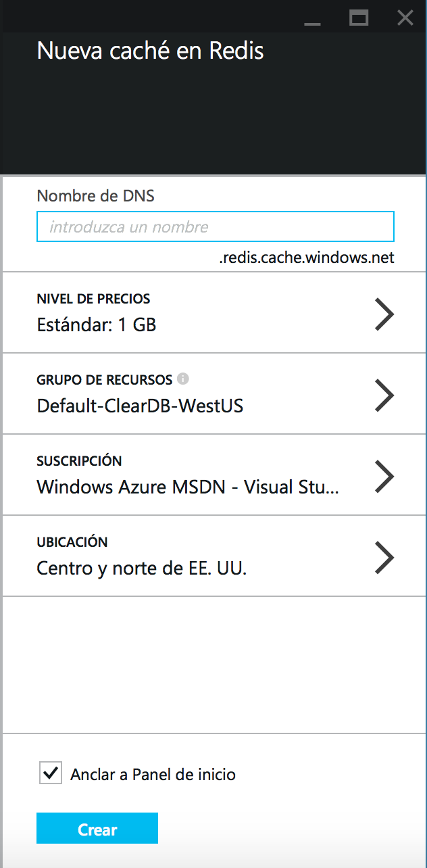The width and height of the screenshot is (427, 868).
Task: Select the 'Estándar: 1 GB' pricing option
Action: click(x=97, y=325)
